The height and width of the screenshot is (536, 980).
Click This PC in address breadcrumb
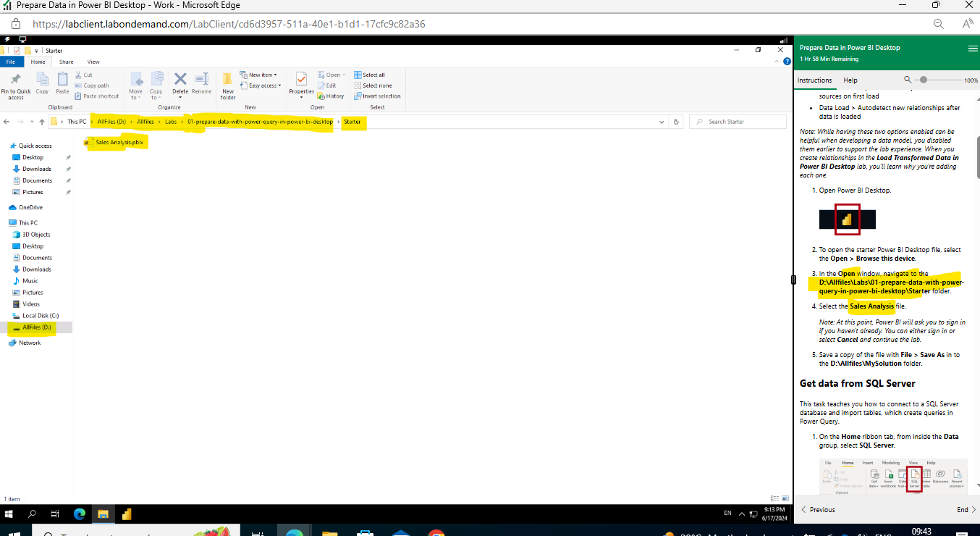[77, 122]
